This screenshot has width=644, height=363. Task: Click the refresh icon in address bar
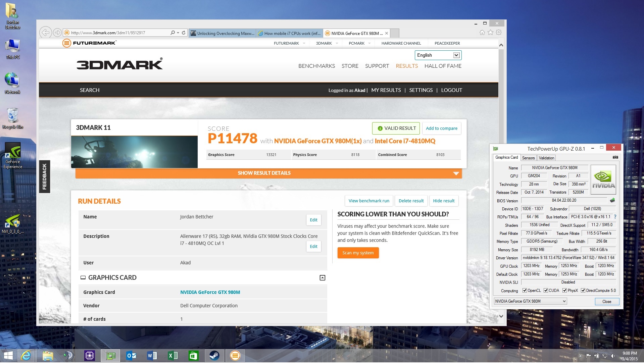click(x=184, y=33)
